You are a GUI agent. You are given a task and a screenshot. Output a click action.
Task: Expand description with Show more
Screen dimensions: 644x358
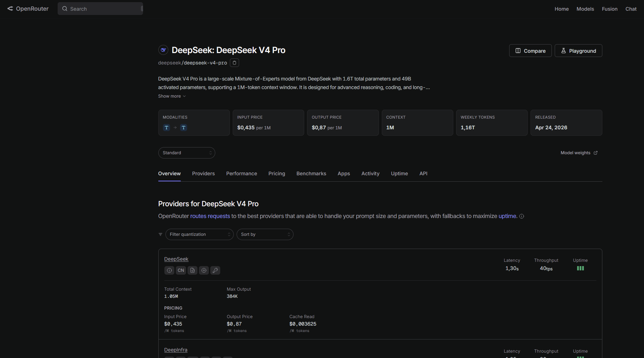click(172, 96)
